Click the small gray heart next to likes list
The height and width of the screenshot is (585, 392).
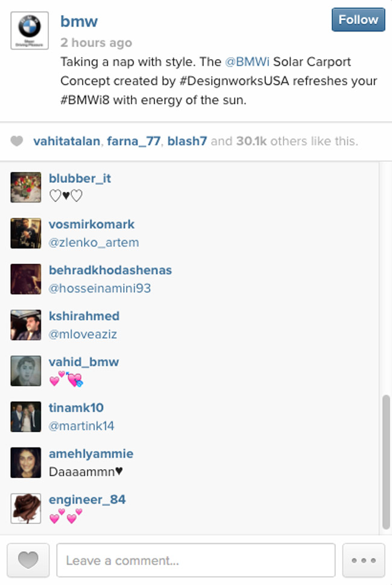(16, 141)
